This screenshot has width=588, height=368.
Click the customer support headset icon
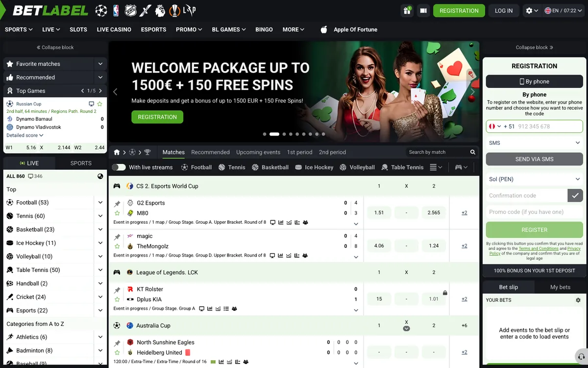coord(581,357)
